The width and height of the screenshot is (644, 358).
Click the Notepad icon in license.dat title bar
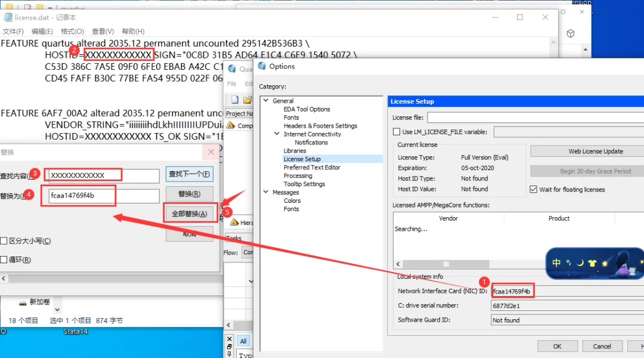coord(8,17)
